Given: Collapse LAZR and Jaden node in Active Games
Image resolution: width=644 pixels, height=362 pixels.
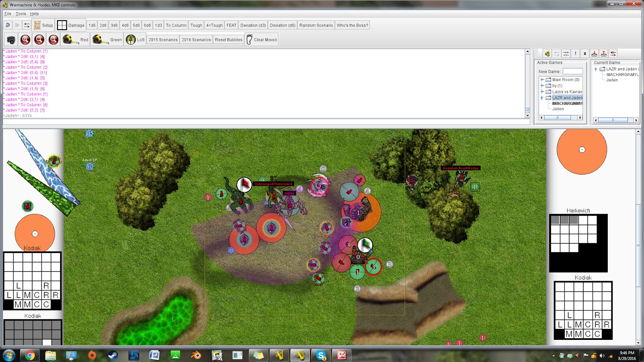Looking at the screenshot, I should click(542, 98).
